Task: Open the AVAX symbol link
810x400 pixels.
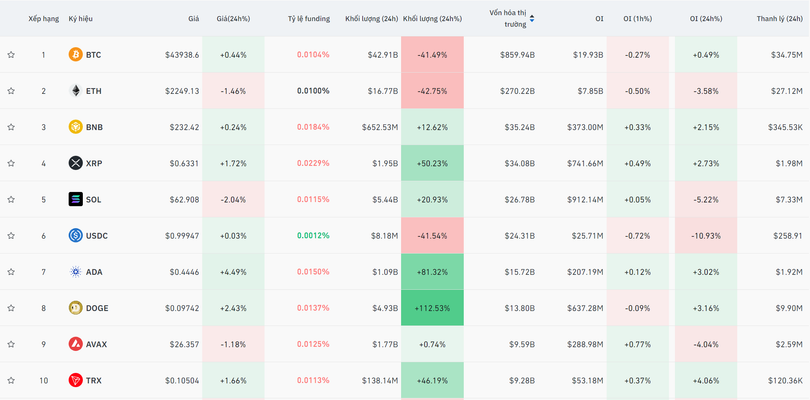Action: [x=96, y=344]
